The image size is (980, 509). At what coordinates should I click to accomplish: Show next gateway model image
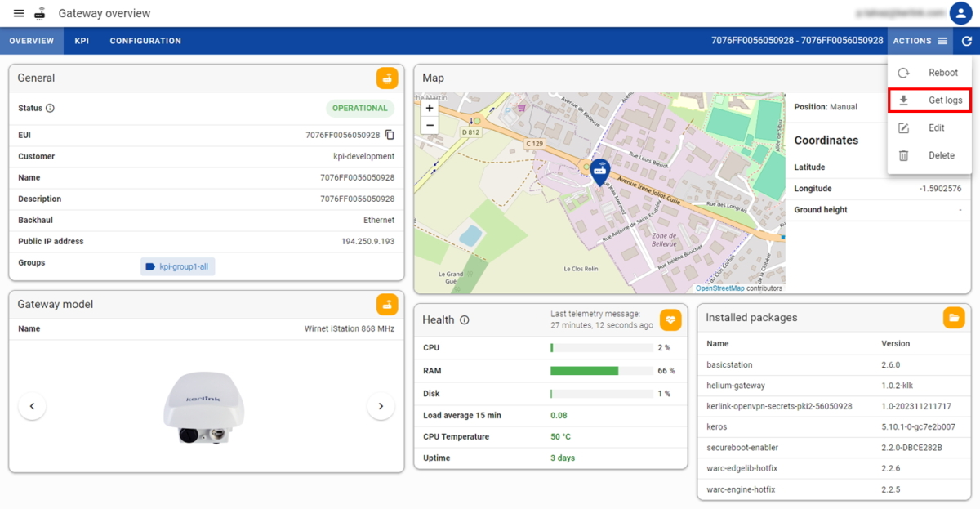coord(381,406)
